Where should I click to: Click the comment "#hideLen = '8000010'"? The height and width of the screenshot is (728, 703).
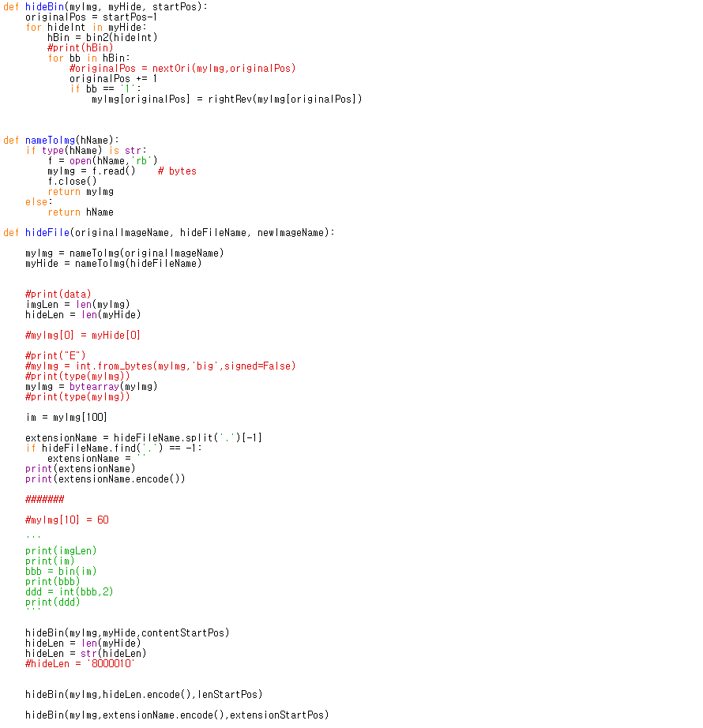81,663
